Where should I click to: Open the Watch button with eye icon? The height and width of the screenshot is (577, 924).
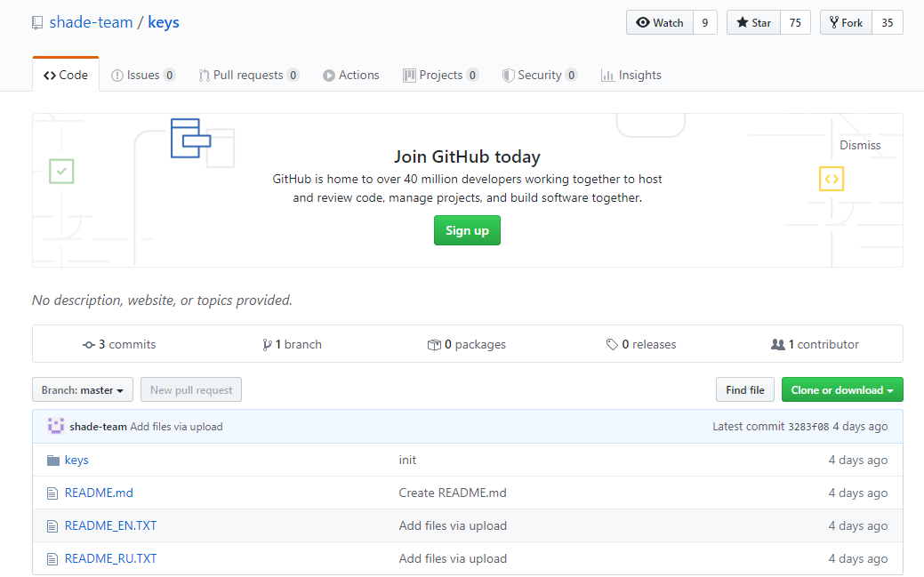pos(659,23)
